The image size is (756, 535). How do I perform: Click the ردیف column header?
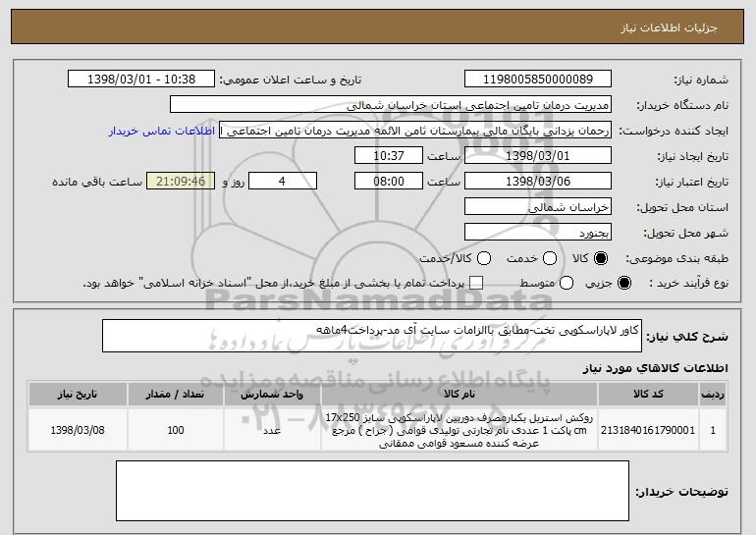click(x=713, y=395)
